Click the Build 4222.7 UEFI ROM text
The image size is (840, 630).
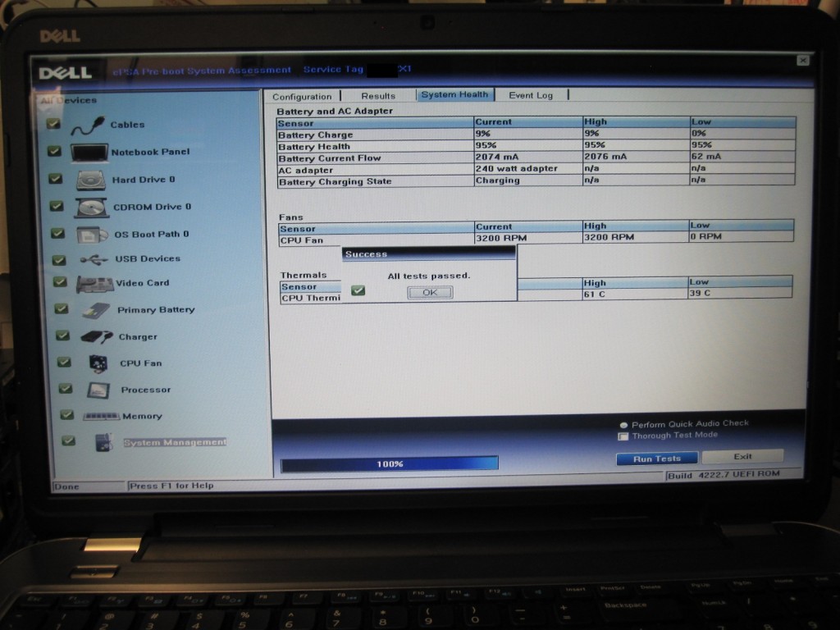[724, 475]
